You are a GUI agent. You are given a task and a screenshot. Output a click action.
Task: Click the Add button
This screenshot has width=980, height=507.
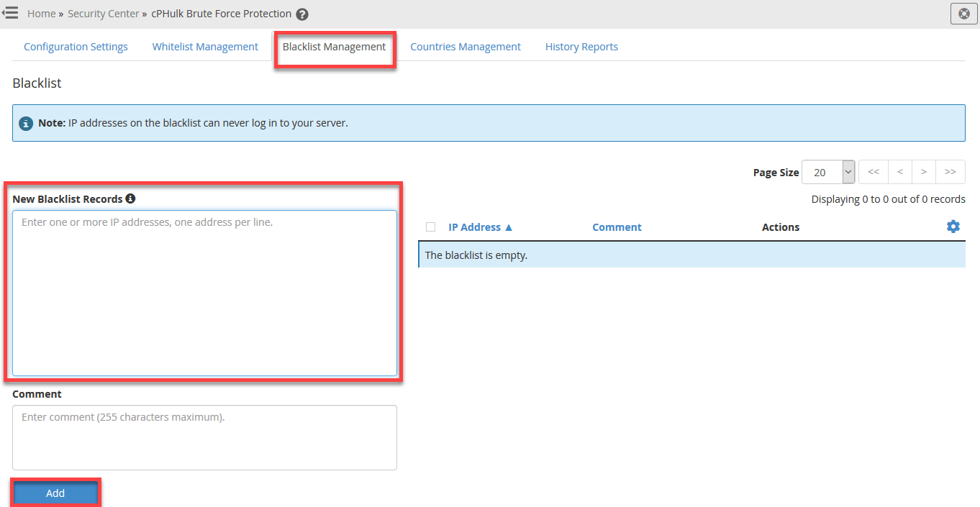55,493
